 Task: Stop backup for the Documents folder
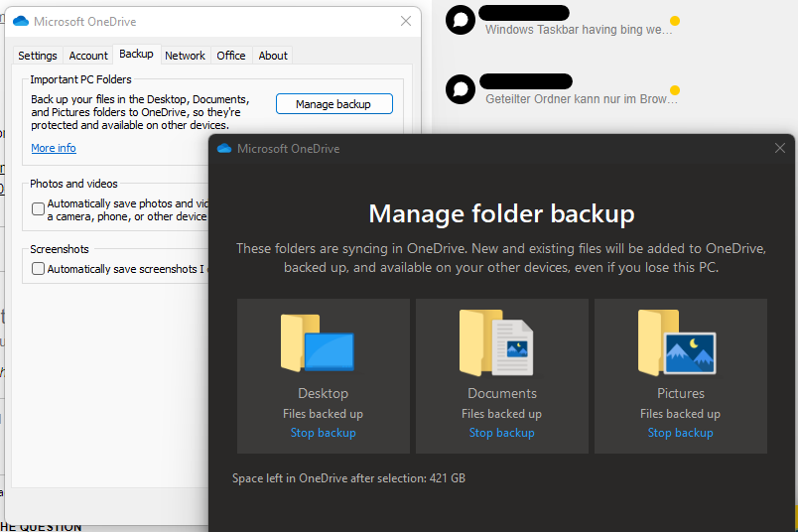point(502,433)
